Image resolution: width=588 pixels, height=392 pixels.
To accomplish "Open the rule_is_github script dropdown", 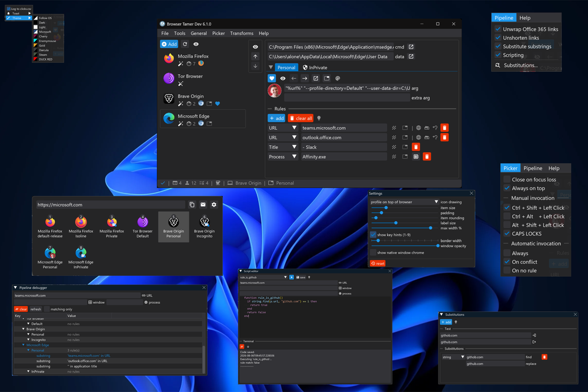I will 285,277.
